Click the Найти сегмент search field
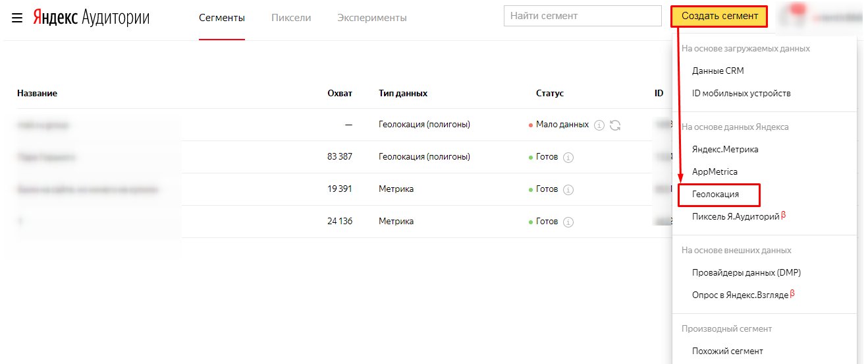Image resolution: width=868 pixels, height=364 pixels. pos(582,16)
